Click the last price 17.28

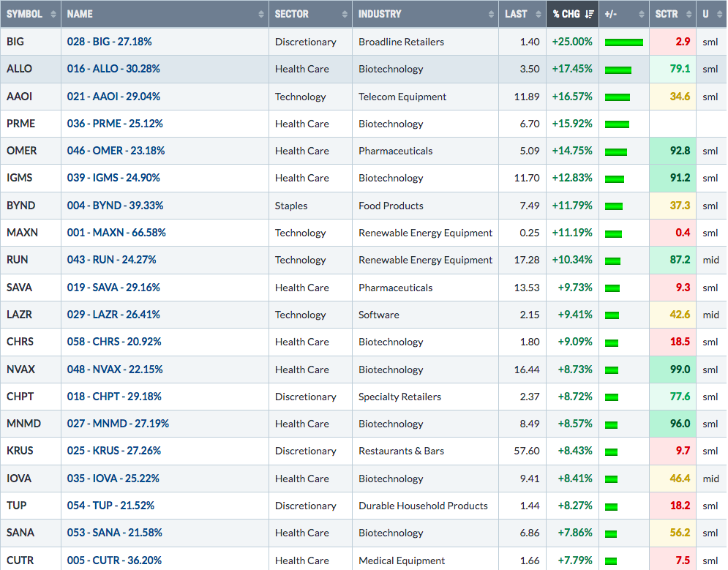tap(527, 260)
